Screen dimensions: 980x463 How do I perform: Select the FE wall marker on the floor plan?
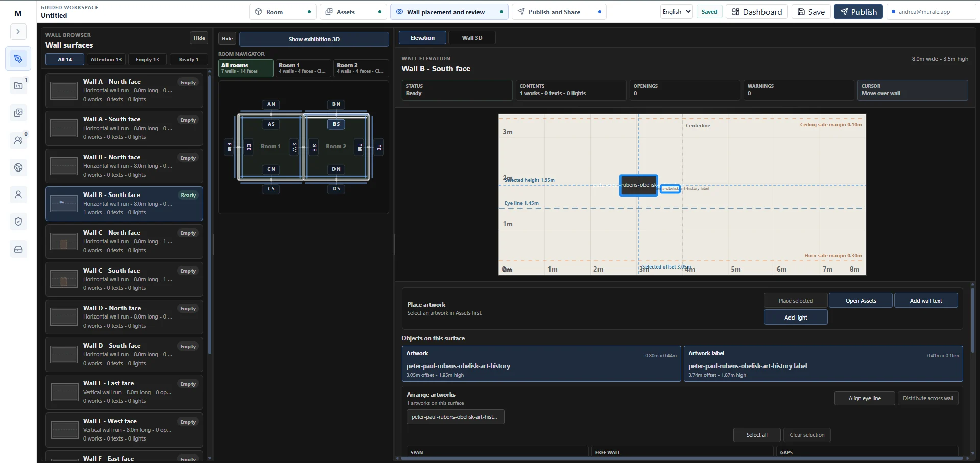click(379, 147)
